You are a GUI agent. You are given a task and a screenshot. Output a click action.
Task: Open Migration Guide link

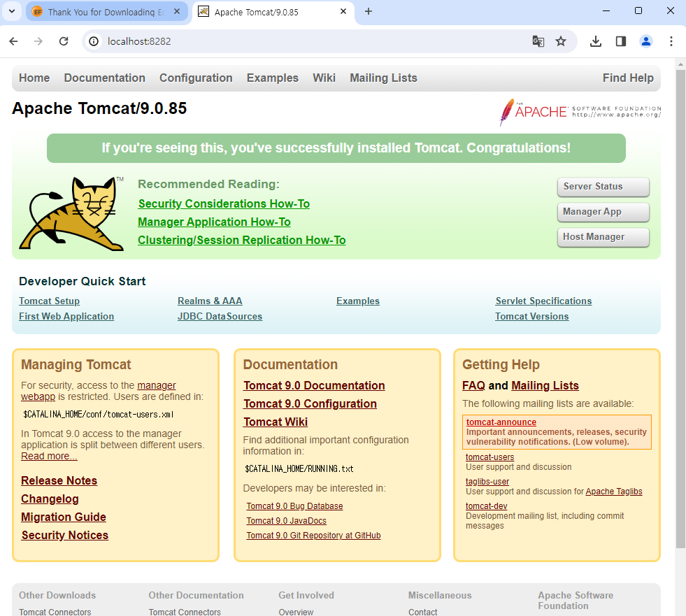pyautogui.click(x=64, y=517)
